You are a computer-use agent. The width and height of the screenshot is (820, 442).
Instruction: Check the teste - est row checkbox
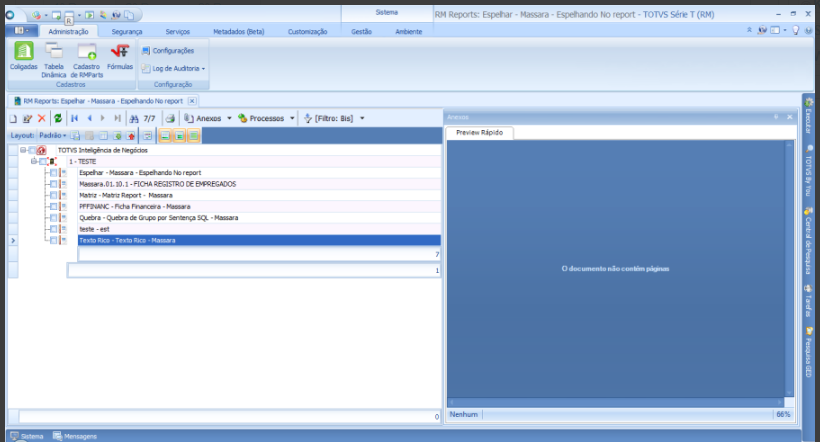point(53,229)
